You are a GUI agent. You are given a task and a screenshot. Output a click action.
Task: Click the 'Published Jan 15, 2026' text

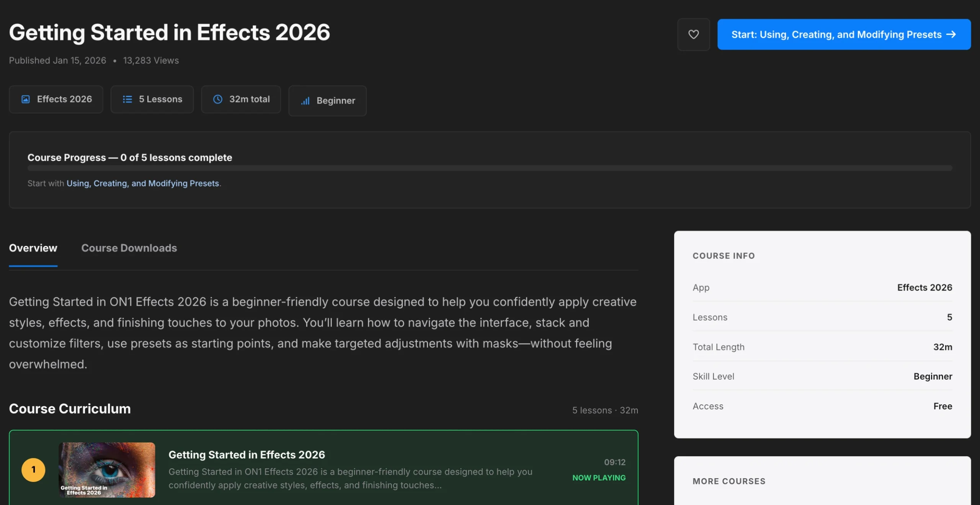click(x=57, y=60)
